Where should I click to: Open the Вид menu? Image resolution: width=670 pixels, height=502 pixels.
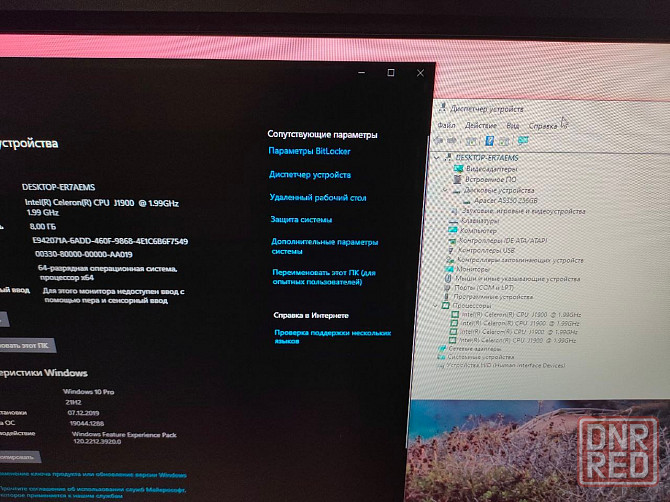[513, 126]
